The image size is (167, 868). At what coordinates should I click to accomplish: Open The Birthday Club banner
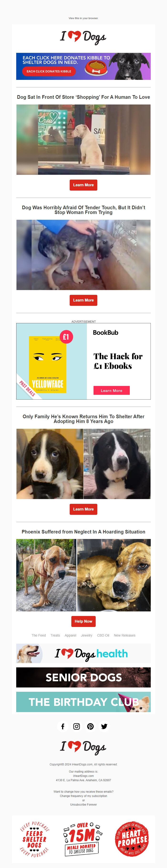point(83,702)
